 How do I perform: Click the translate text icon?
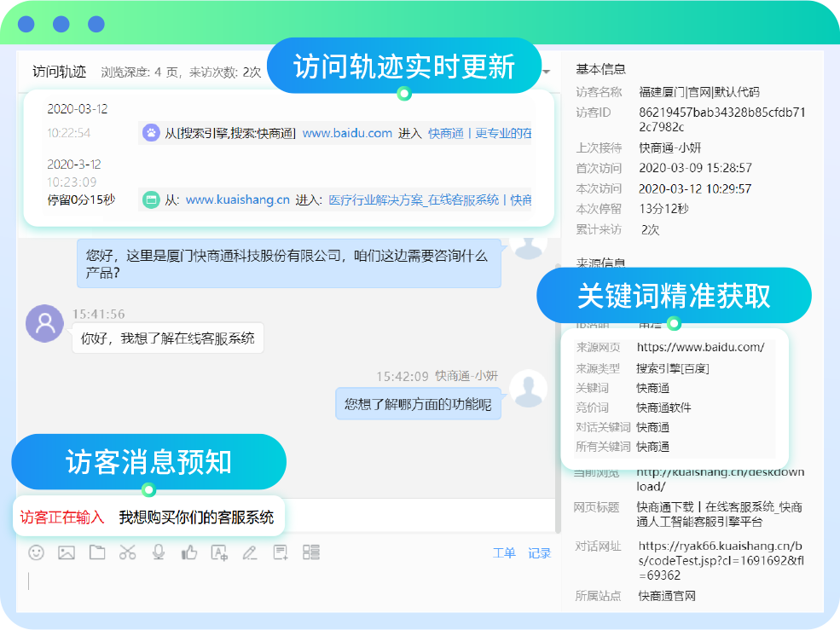point(219,552)
